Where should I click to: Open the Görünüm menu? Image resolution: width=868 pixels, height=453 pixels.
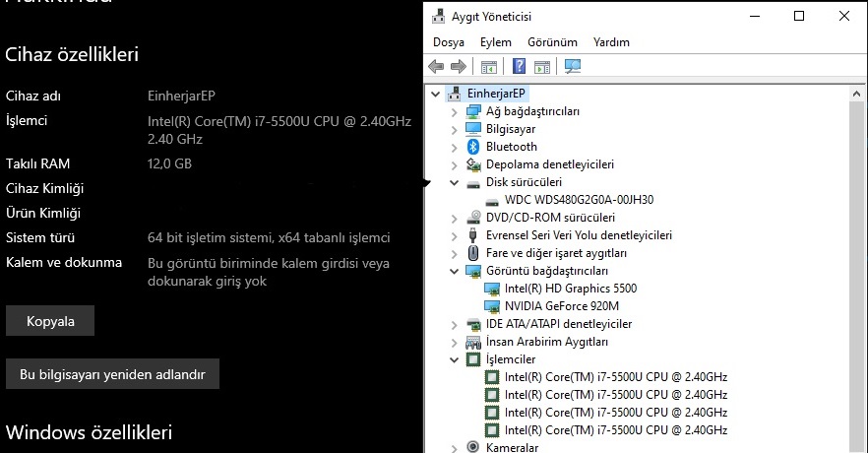point(552,42)
